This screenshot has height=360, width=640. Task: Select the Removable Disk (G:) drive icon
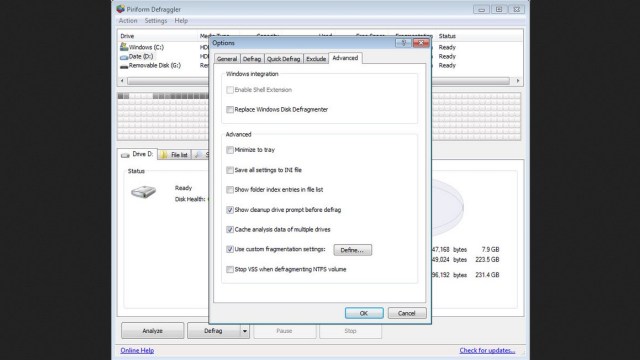[x=124, y=66]
